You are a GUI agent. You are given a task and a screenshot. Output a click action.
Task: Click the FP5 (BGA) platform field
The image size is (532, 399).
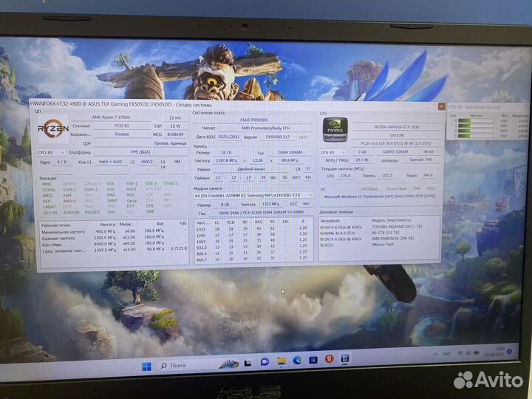(x=140, y=152)
